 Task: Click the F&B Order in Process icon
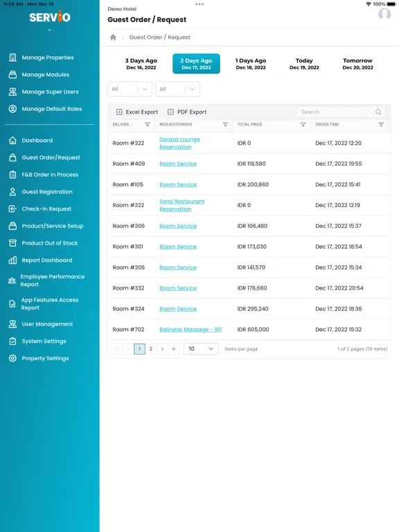pyautogui.click(x=12, y=175)
